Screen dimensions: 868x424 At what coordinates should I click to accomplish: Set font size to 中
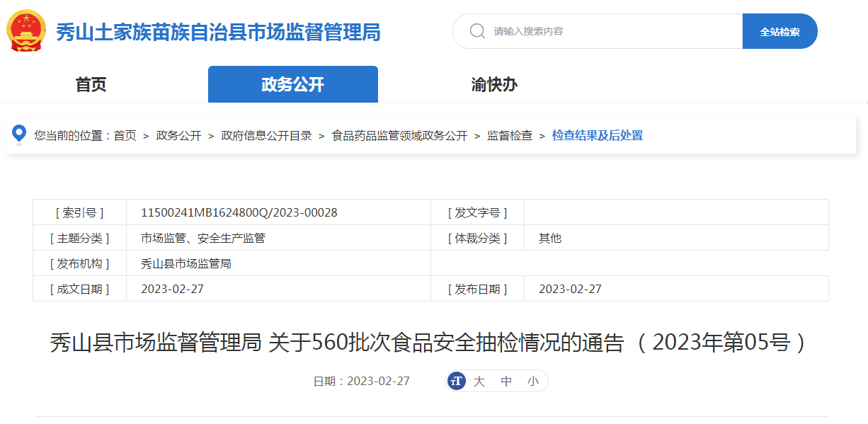coord(506,381)
